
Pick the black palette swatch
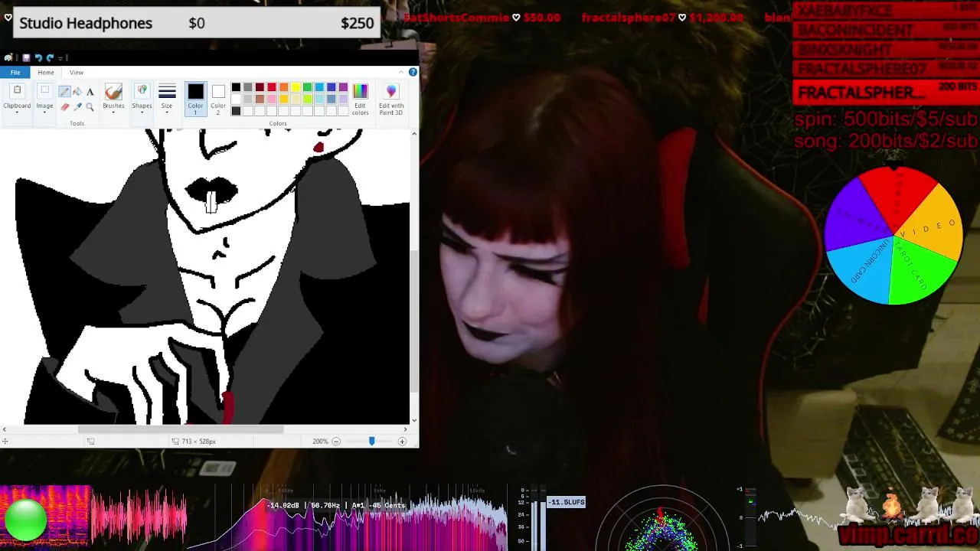click(x=236, y=87)
